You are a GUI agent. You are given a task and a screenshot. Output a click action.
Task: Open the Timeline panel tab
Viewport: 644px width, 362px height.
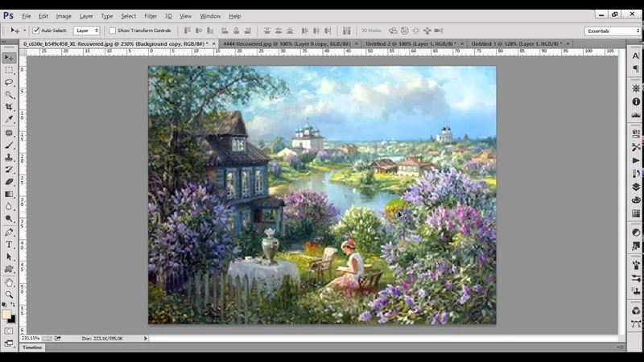click(32, 348)
